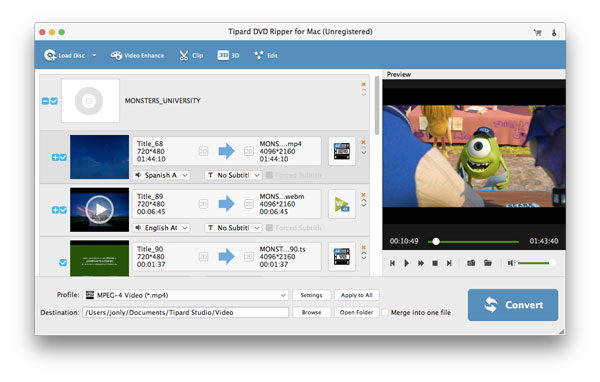This screenshot has height=382, width=600.
Task: Click the Apply to All button
Action: [356, 295]
